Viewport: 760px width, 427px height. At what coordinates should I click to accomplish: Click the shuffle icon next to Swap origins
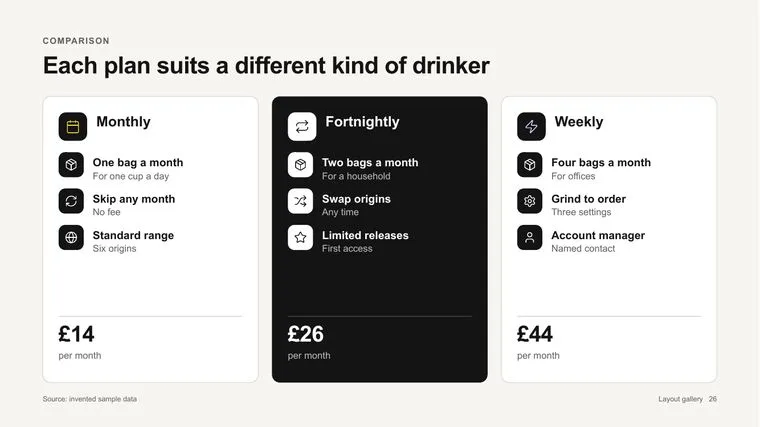(x=301, y=201)
